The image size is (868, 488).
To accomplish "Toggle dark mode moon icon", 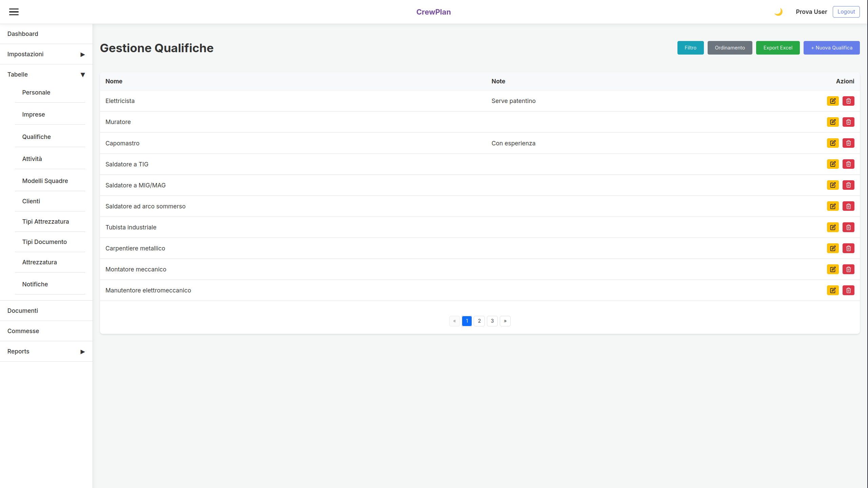I will coord(778,12).
